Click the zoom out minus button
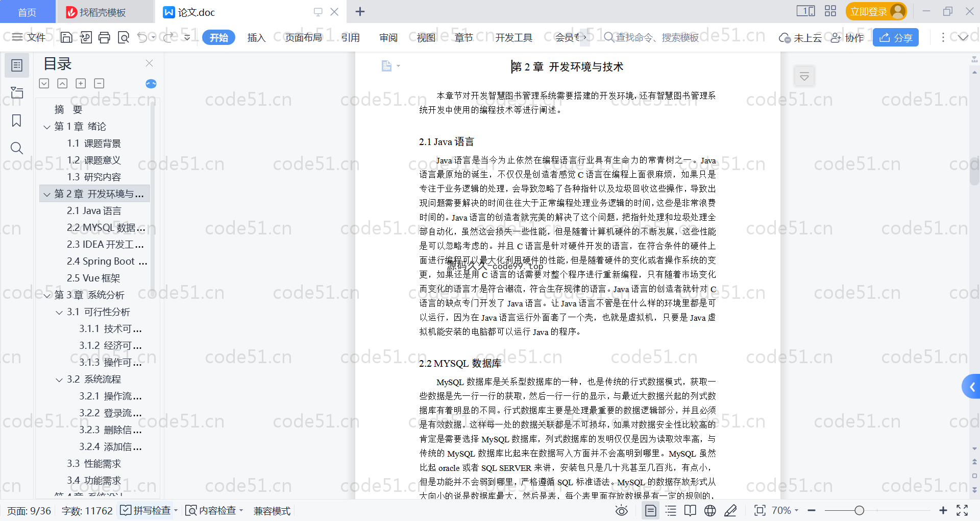 (812, 510)
